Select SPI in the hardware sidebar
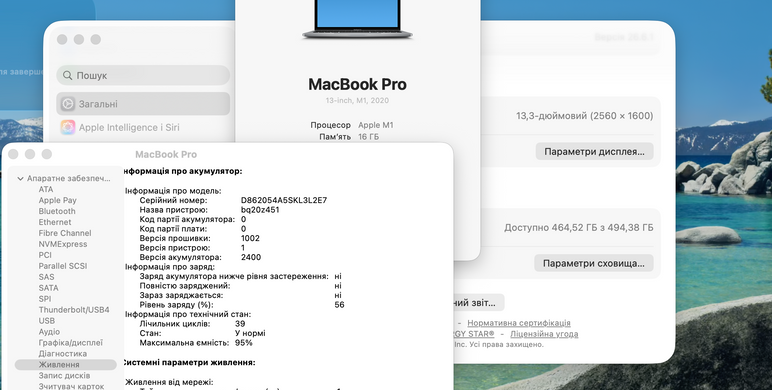Image resolution: width=772 pixels, height=390 pixels. [45, 299]
